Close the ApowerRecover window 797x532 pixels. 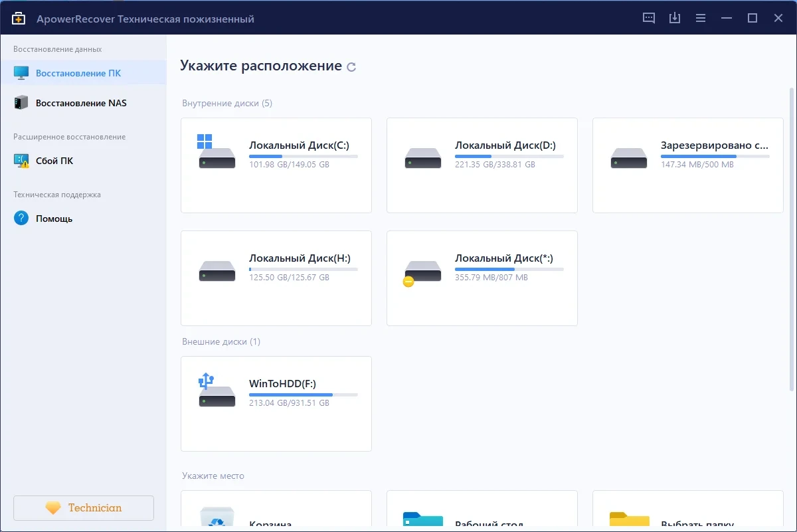(x=778, y=19)
